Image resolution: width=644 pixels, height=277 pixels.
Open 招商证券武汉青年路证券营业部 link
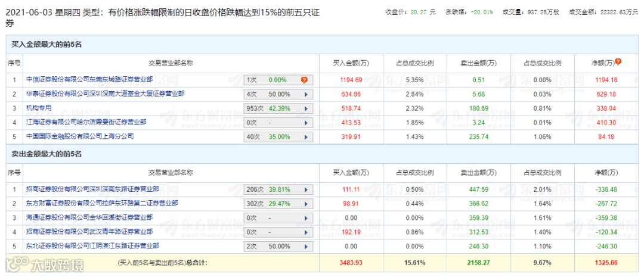click(x=89, y=232)
